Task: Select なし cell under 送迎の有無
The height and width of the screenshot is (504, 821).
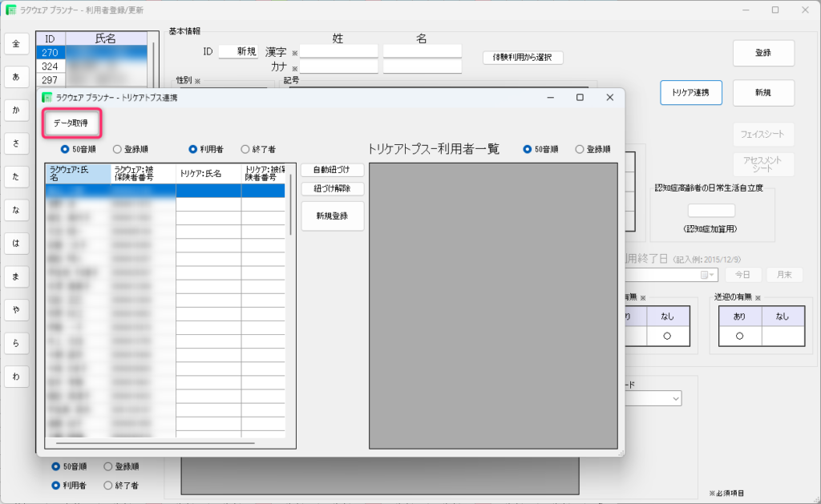Action: click(783, 336)
